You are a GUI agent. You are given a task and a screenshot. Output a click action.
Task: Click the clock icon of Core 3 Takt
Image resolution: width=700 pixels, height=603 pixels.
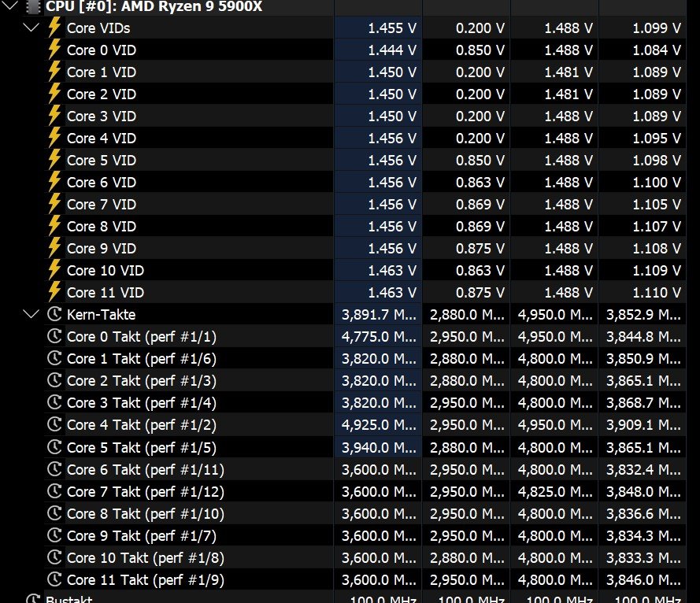(54, 402)
